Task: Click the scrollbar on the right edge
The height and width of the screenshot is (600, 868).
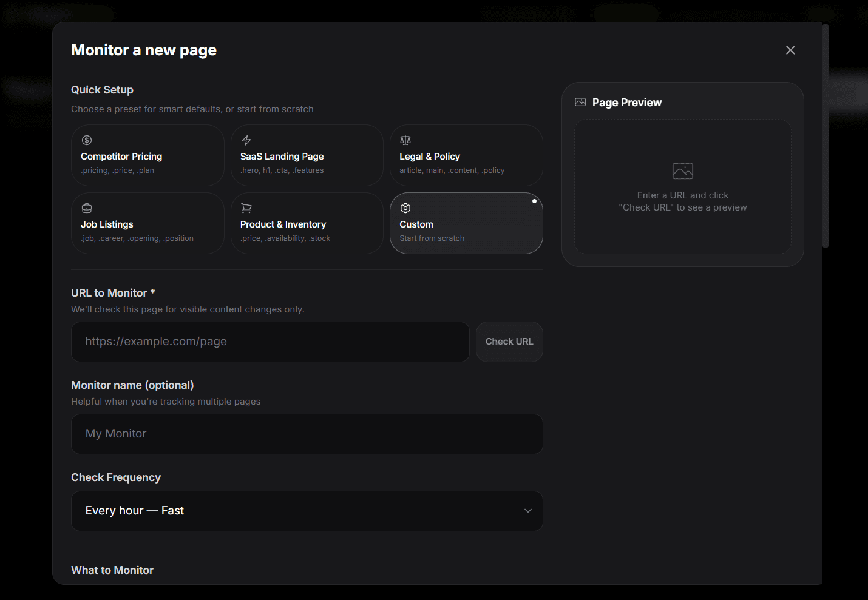Action: click(x=826, y=133)
